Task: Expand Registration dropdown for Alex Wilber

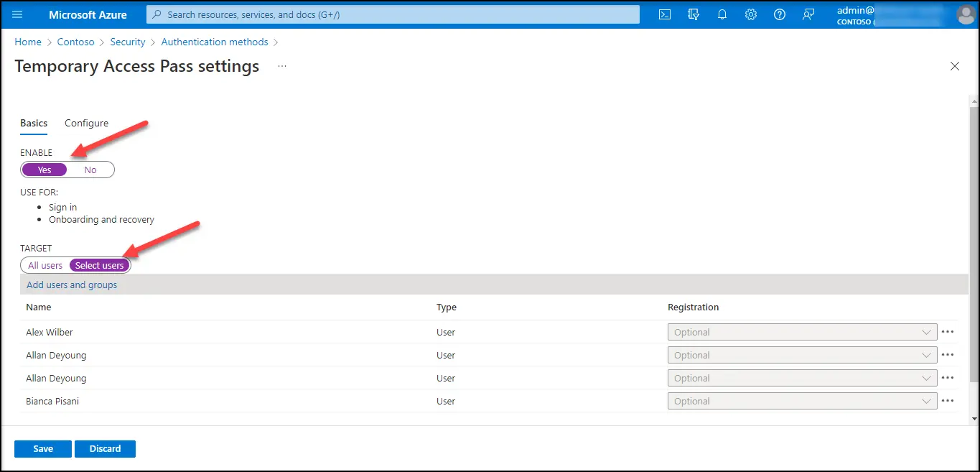Action: (802, 332)
